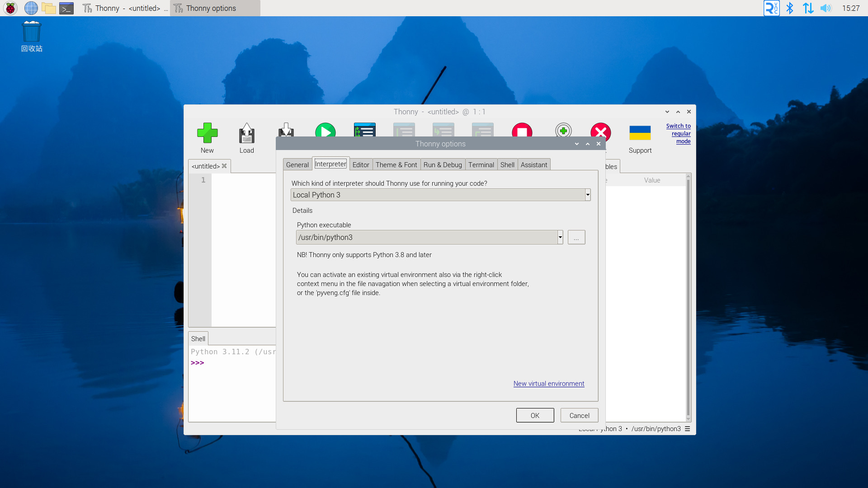Run the current script with green play icon
This screenshot has width=868, height=488.
click(325, 129)
